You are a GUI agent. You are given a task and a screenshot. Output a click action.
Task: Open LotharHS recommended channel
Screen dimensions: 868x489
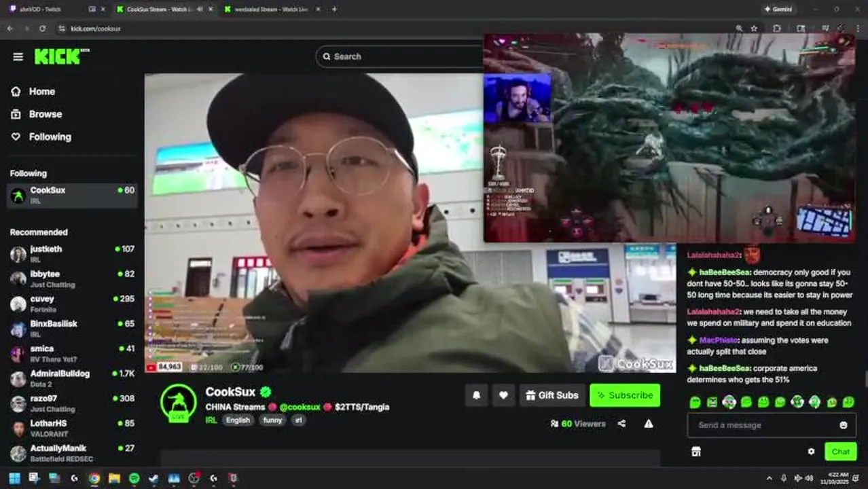(72, 428)
